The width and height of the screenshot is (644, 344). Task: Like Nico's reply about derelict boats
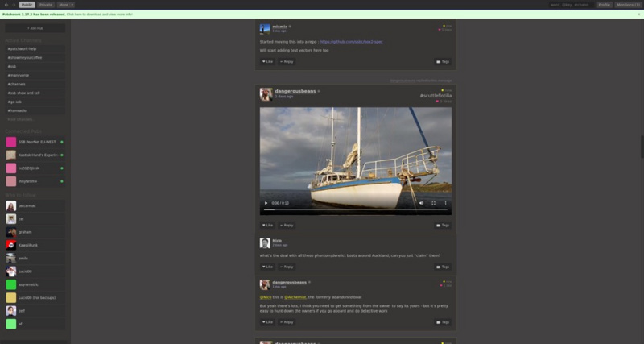click(267, 266)
